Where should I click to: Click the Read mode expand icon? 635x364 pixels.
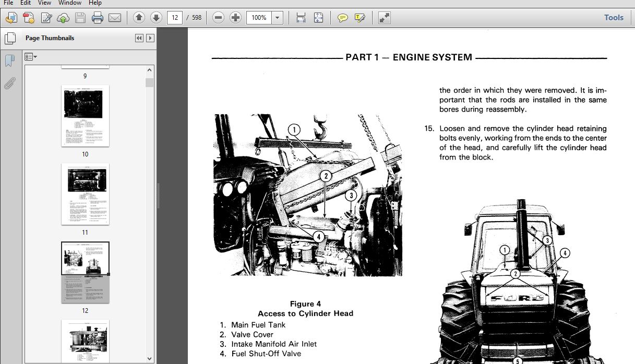coord(384,18)
